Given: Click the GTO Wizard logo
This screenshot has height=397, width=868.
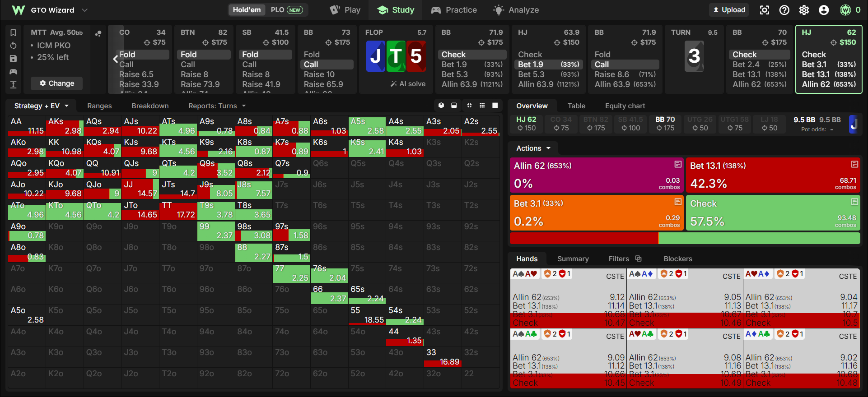Looking at the screenshot, I should 19,10.
